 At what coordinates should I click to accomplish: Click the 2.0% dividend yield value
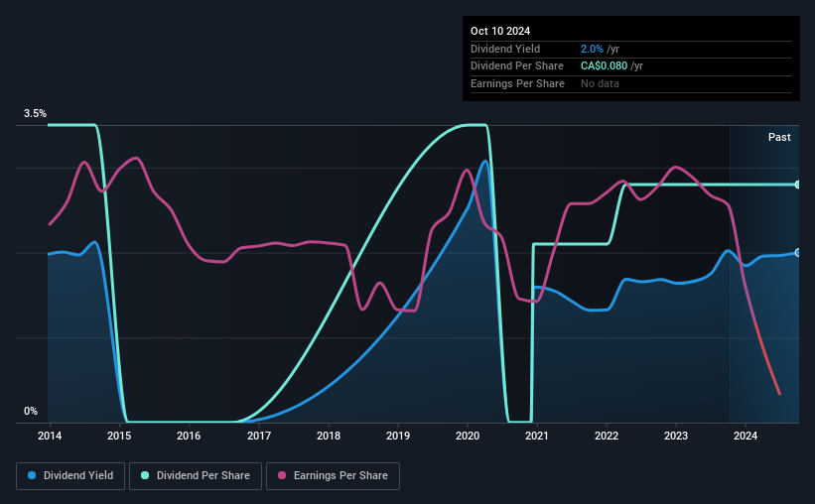[592, 49]
